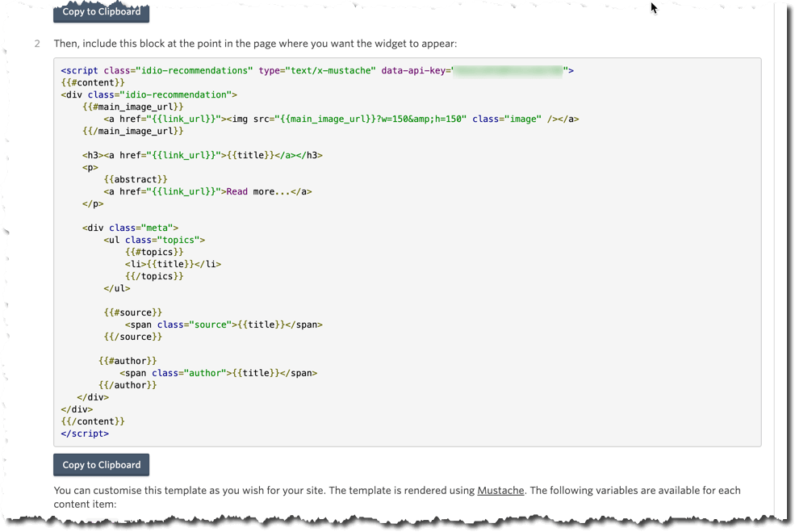Click the h3 title link code line
The height and width of the screenshot is (532, 795).
click(202, 155)
